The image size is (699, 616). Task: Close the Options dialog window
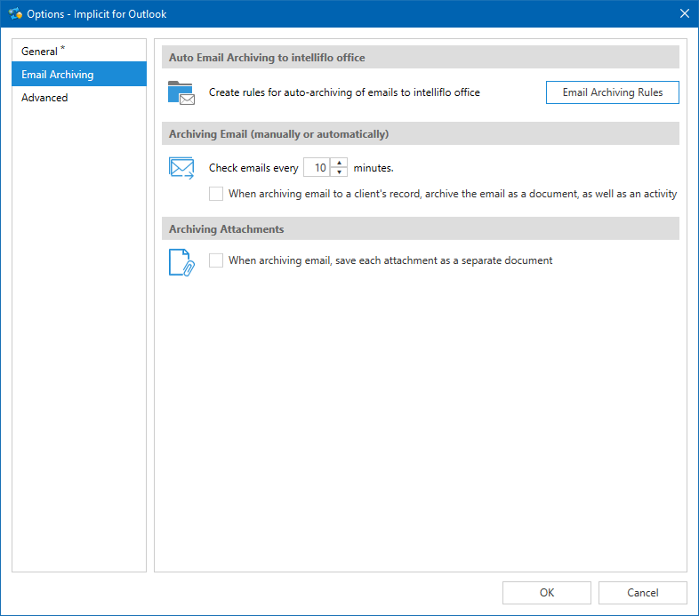pyautogui.click(x=684, y=13)
